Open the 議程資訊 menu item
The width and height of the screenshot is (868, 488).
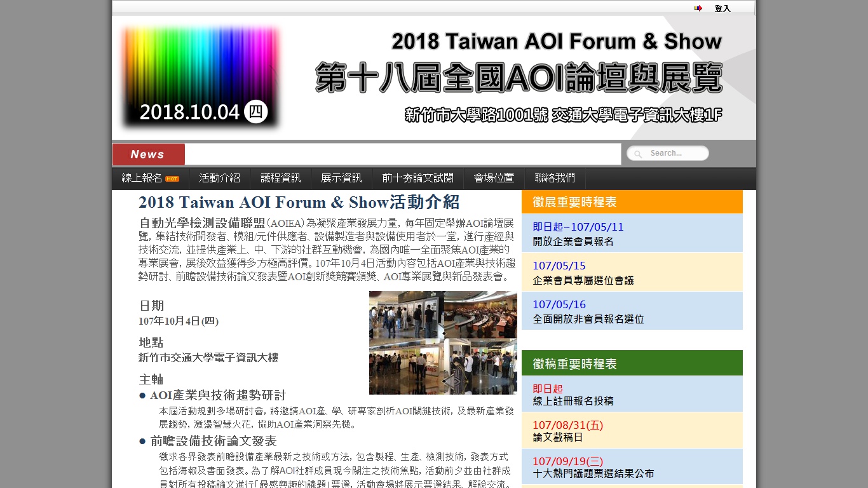[x=281, y=178]
